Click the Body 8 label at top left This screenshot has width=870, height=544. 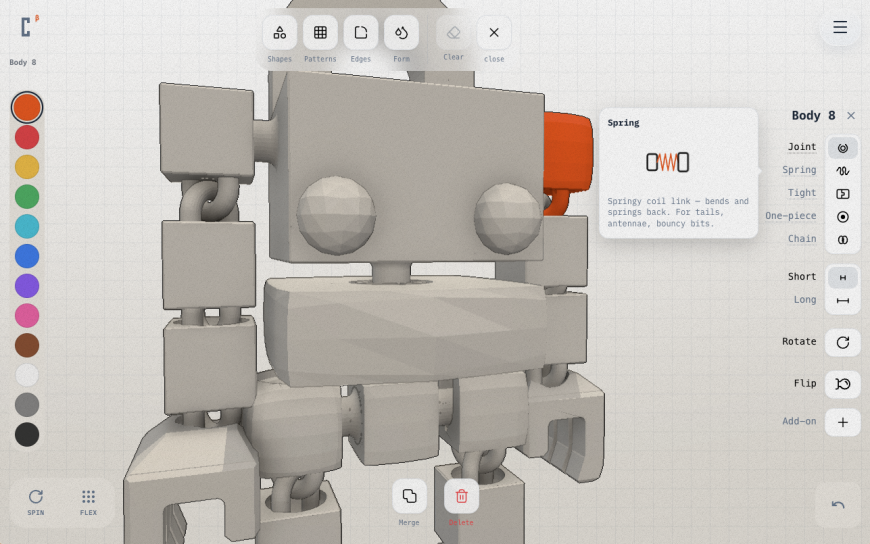(x=23, y=62)
